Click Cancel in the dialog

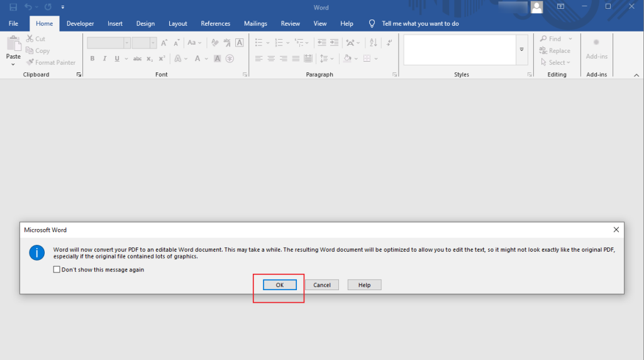click(x=322, y=285)
